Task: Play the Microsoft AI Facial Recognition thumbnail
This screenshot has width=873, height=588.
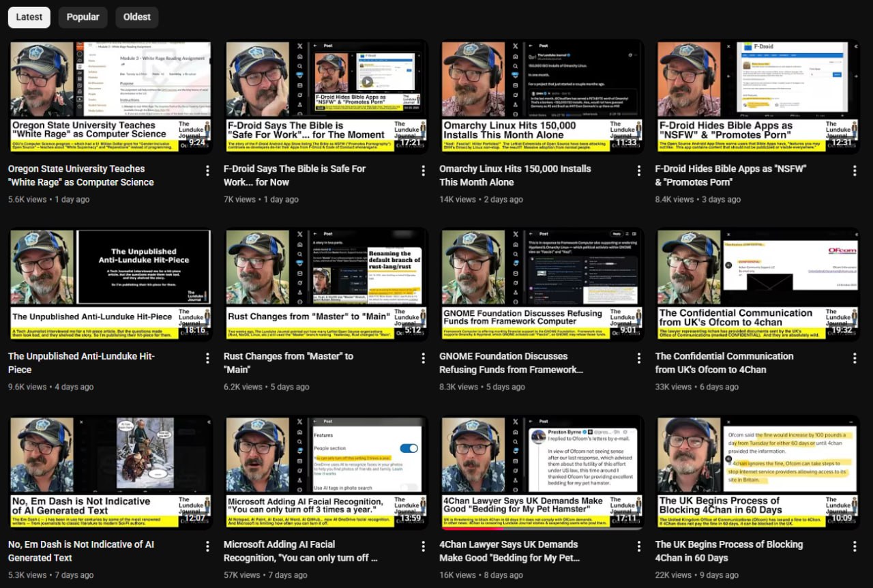Action: [x=326, y=472]
